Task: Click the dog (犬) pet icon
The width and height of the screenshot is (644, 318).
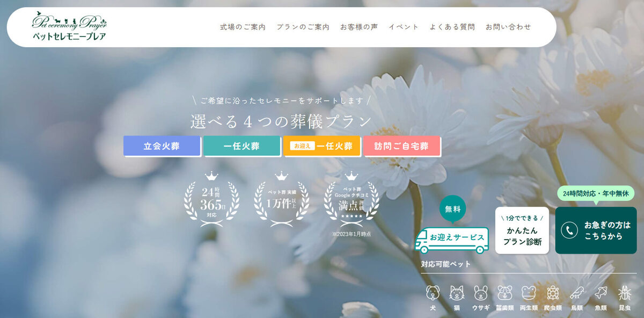Action: coord(433,293)
